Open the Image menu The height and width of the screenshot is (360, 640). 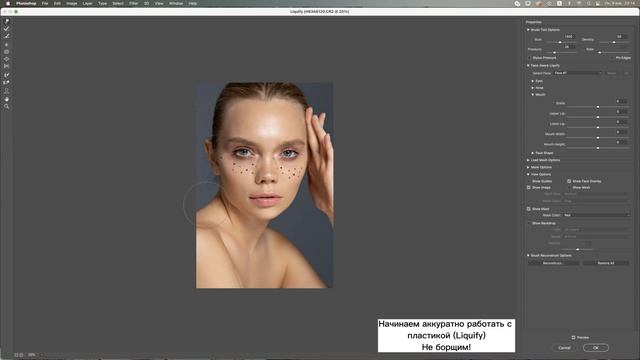click(x=72, y=3)
